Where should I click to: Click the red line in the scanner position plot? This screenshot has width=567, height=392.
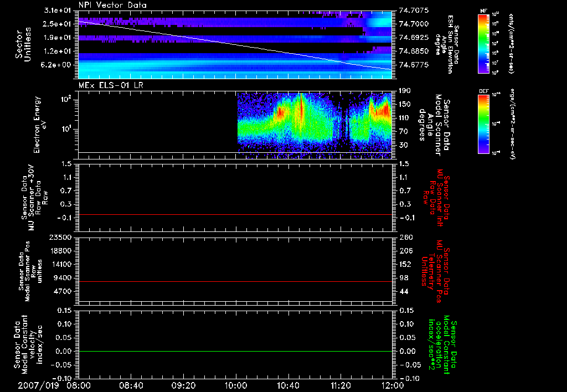pos(235,281)
